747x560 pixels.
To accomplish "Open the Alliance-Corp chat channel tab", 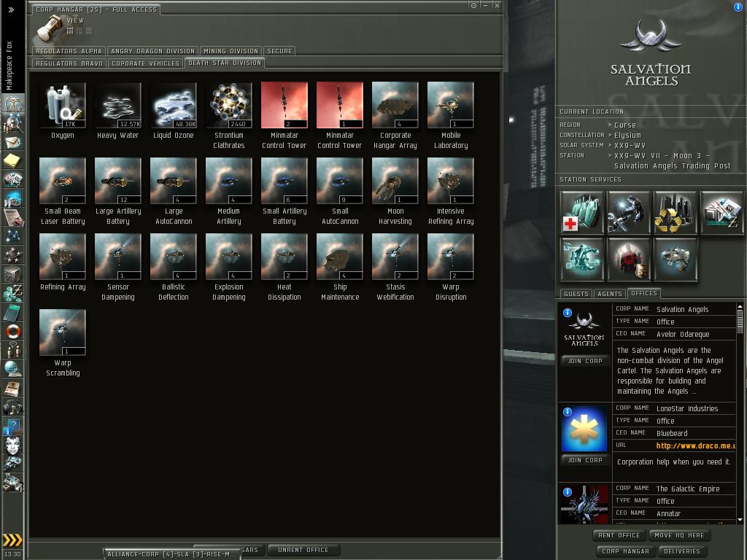I will point(171,554).
